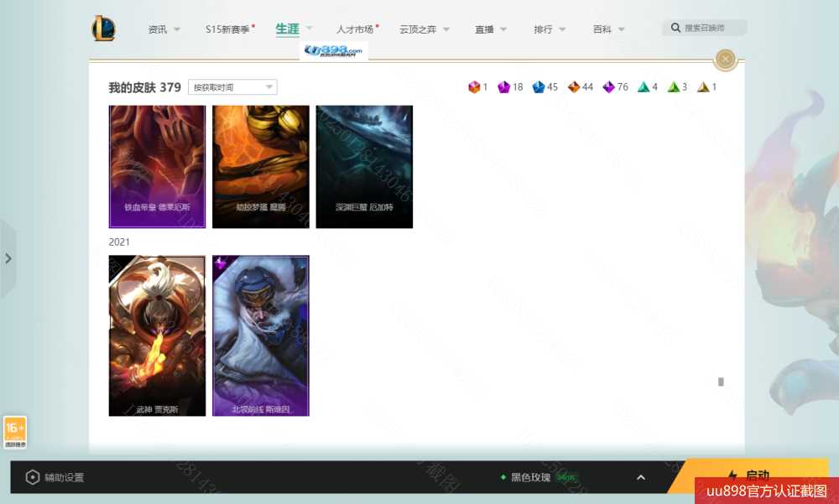The image size is (839, 504).
Task: Click the summoner search magnifier icon
Action: 675,28
